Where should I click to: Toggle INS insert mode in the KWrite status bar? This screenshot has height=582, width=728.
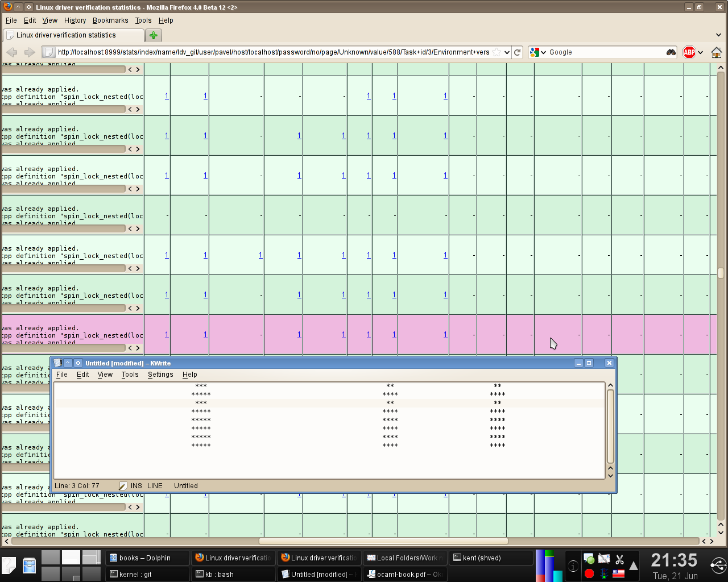click(x=136, y=486)
